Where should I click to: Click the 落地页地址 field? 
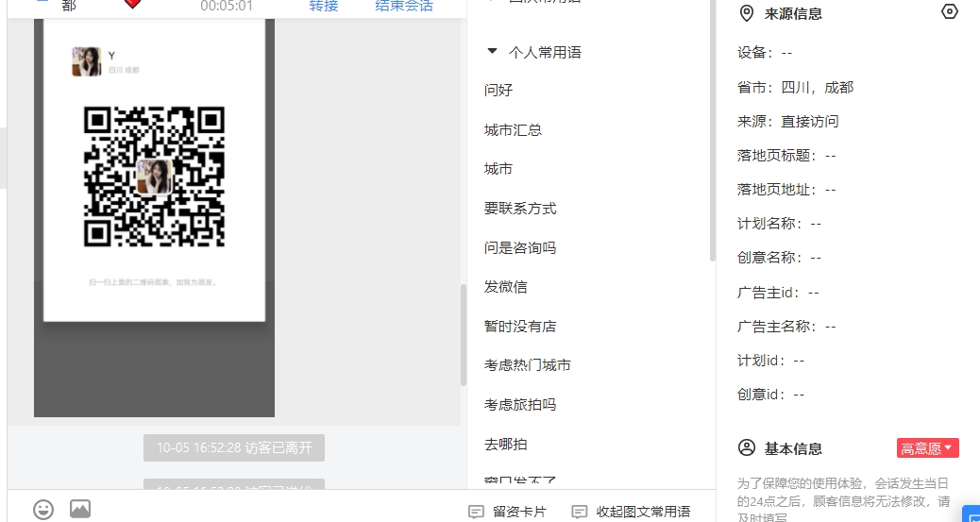[x=786, y=190]
